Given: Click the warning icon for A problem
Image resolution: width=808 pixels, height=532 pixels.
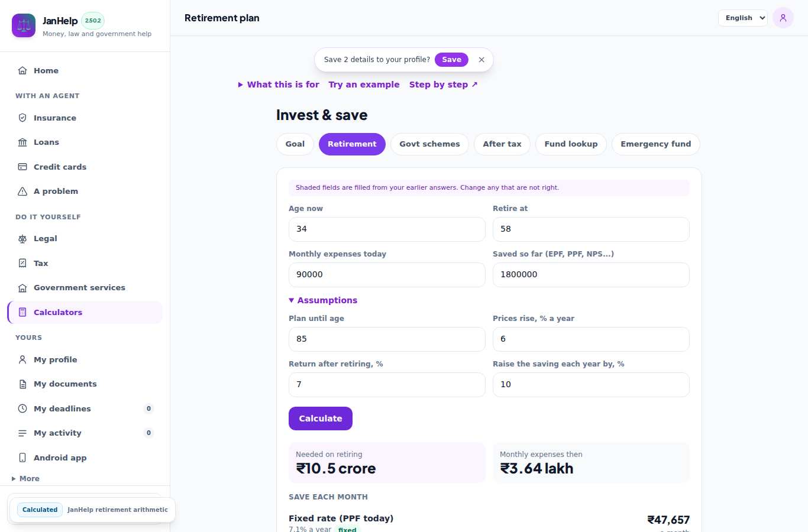Looking at the screenshot, I should point(22,191).
